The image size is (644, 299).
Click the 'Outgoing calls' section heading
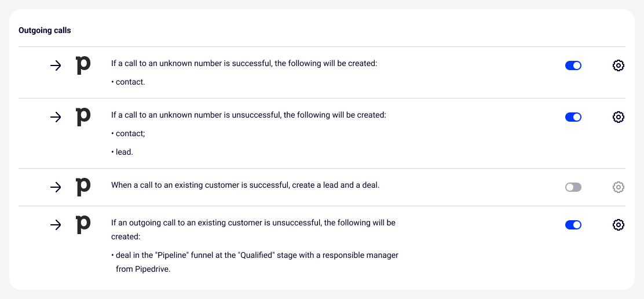(45, 30)
